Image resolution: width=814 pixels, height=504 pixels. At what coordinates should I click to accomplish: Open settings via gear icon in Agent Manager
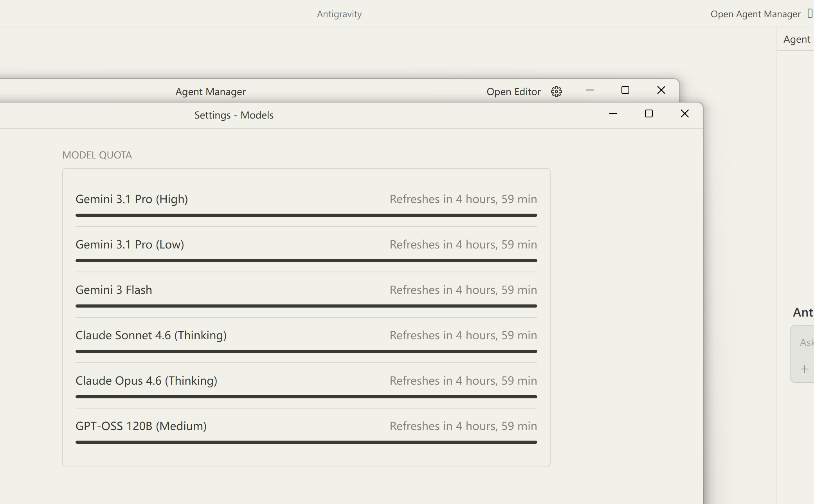click(x=556, y=92)
